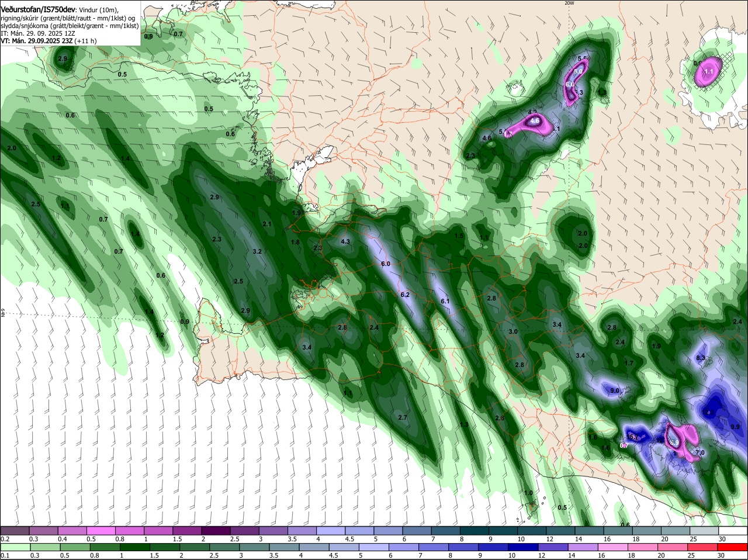
Task: Click the 2.6 precipitation value label
Action: click(x=500, y=418)
